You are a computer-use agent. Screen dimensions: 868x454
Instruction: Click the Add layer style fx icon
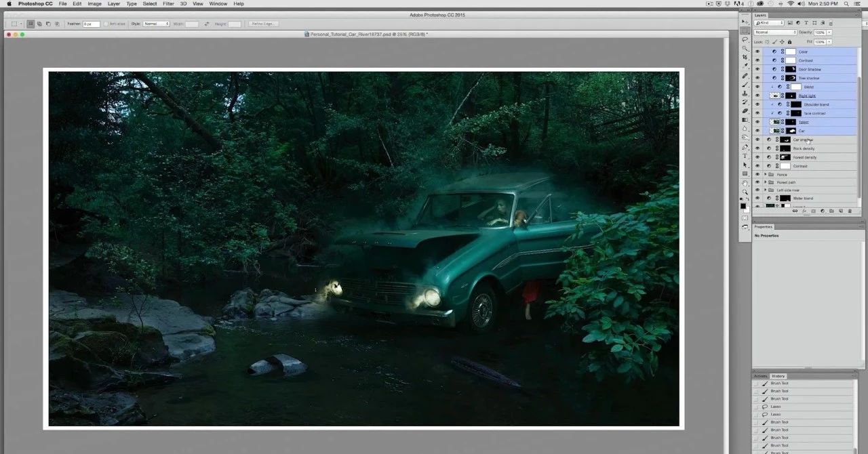point(804,211)
